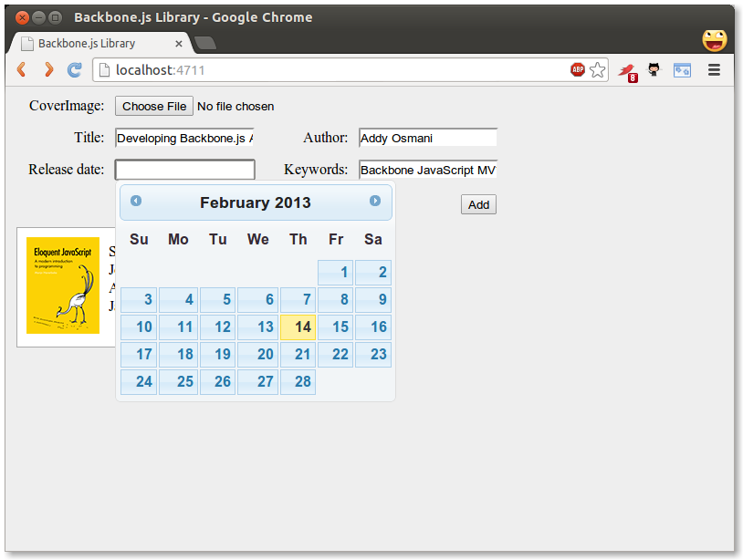
Task: Reload the page with refresh icon
Action: (75, 69)
